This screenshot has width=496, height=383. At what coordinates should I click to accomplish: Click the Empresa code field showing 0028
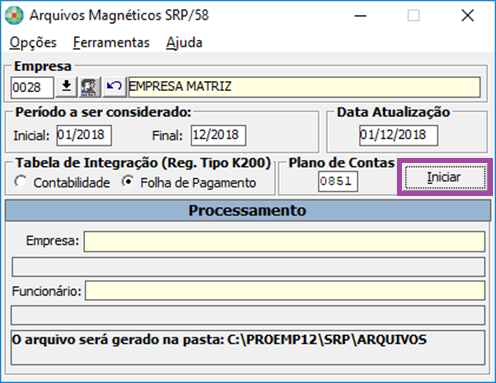[32, 88]
